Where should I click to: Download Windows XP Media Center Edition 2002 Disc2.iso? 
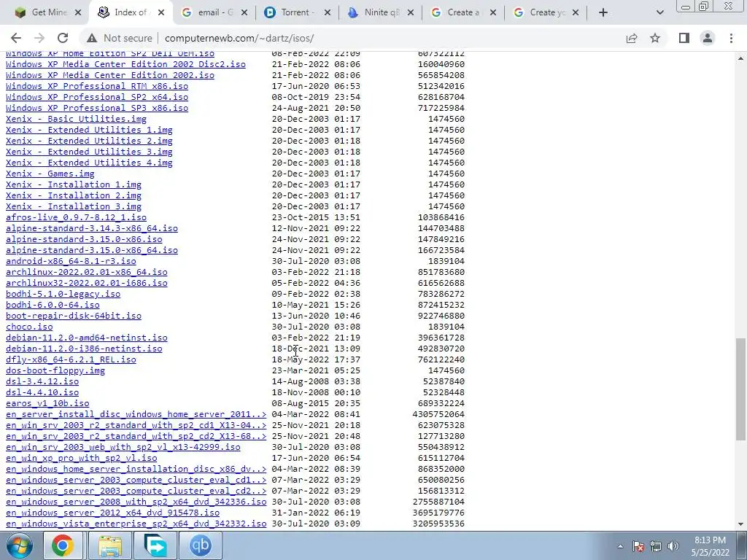pyautogui.click(x=125, y=64)
